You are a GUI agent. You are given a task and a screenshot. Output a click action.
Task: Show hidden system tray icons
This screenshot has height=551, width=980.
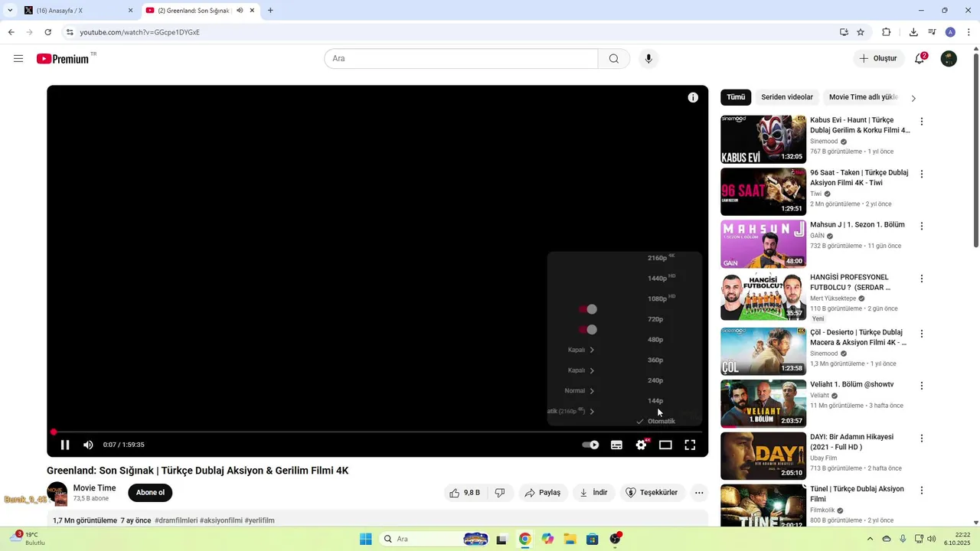(x=870, y=539)
